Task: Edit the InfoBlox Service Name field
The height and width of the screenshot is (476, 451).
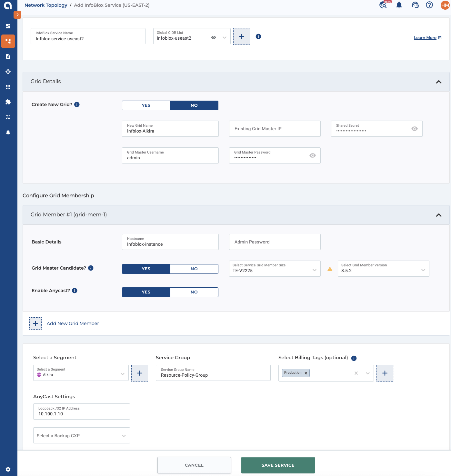Action: pyautogui.click(x=88, y=36)
